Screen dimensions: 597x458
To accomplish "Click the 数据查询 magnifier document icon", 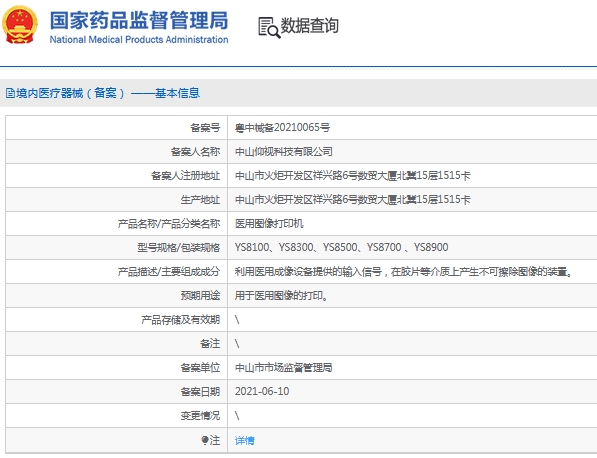I will [269, 27].
